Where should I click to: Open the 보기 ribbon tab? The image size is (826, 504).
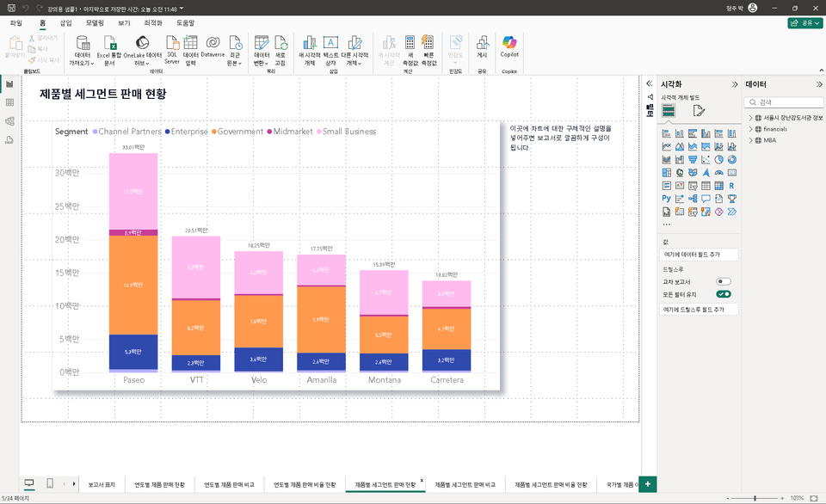point(124,23)
